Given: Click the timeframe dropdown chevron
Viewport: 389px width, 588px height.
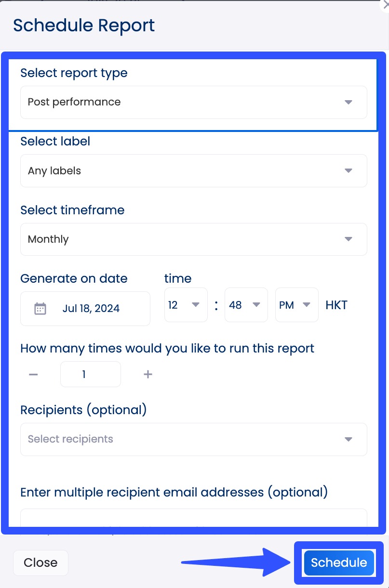Looking at the screenshot, I should click(x=348, y=239).
